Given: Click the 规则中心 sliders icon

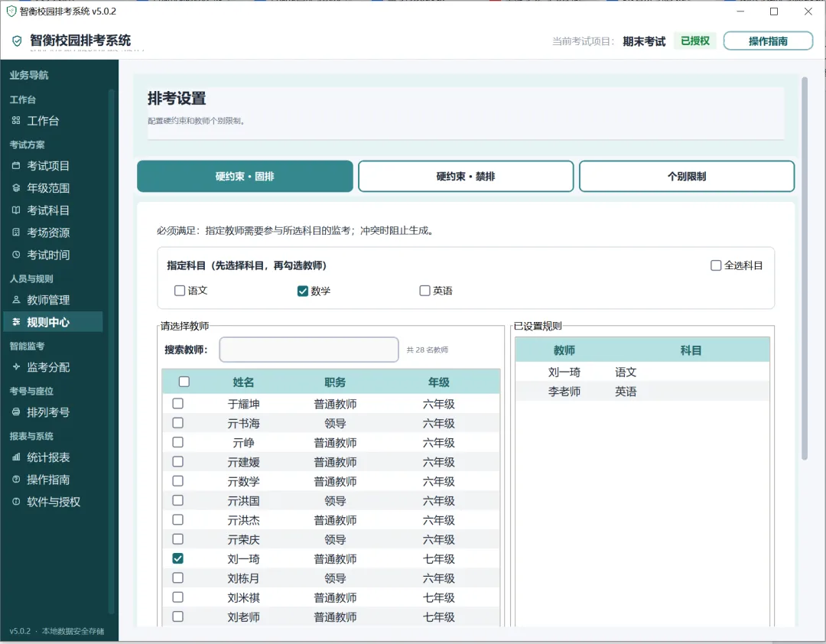Looking at the screenshot, I should point(16,322).
